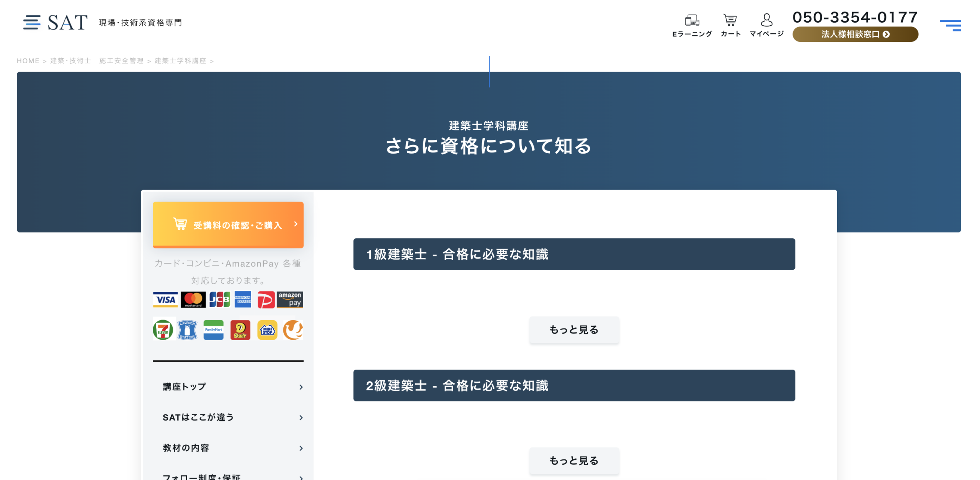Expand the 教材の内容 sidebar chevron
Screen dimensions: 980x480
click(x=301, y=448)
